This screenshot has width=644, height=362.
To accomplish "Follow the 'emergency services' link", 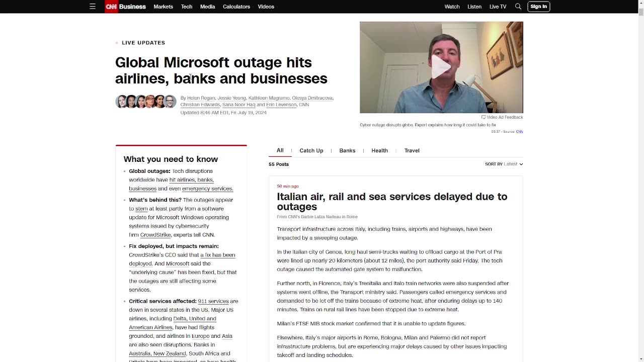I will pos(207,189).
